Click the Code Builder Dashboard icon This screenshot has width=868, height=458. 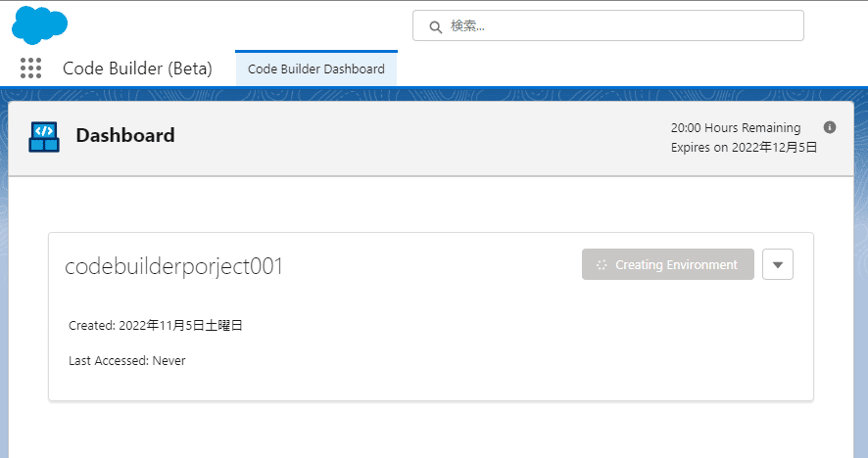pyautogui.click(x=44, y=137)
